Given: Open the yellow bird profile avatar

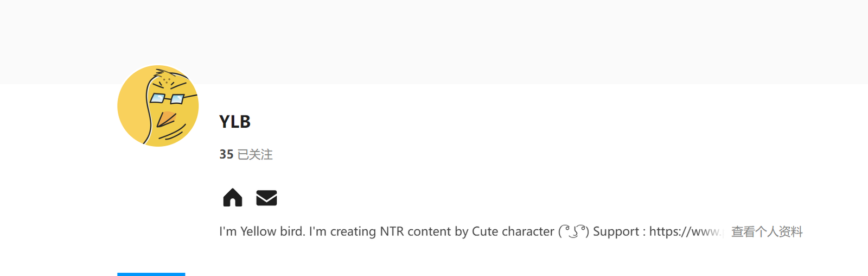Looking at the screenshot, I should pos(158,106).
